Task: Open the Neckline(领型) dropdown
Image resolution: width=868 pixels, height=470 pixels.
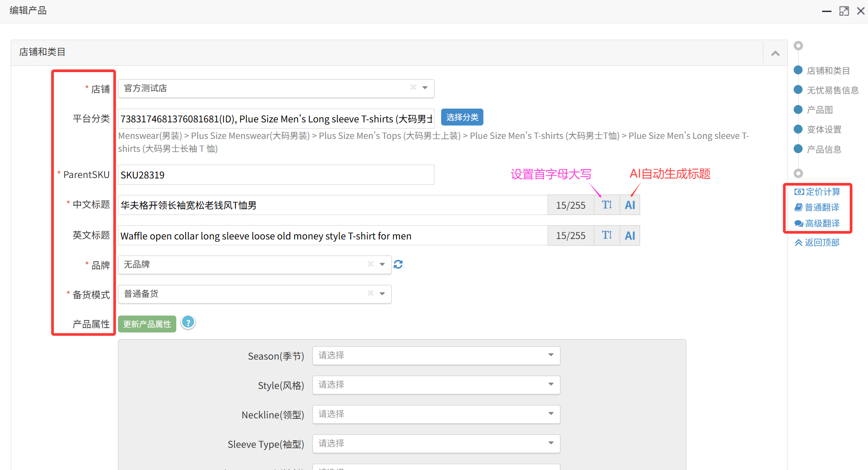Action: (436, 414)
